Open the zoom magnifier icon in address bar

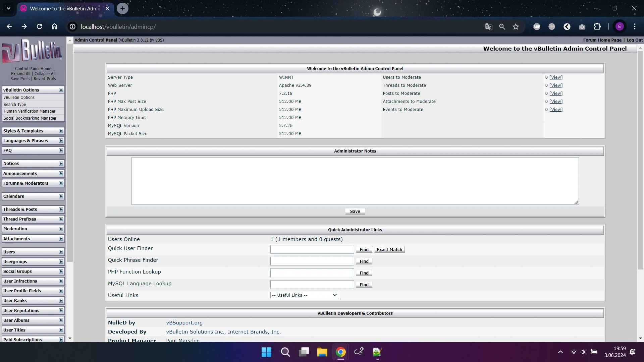pos(502,26)
